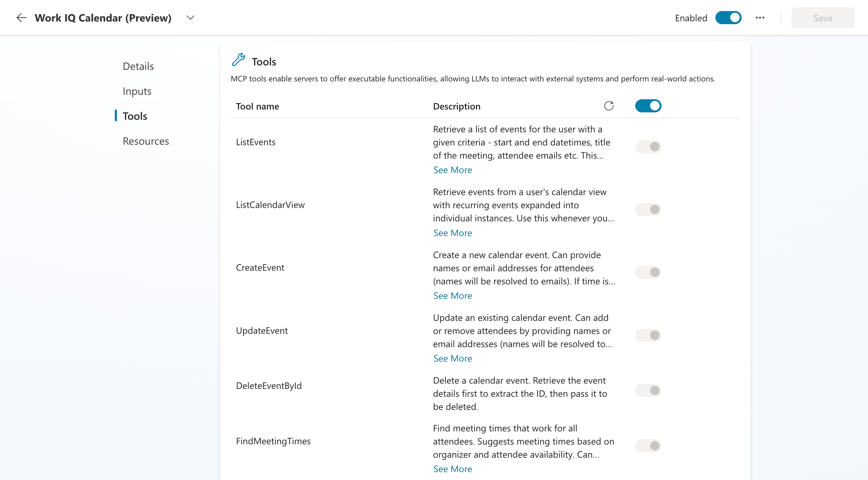Enable the FindMeetingTimes tool

648,445
